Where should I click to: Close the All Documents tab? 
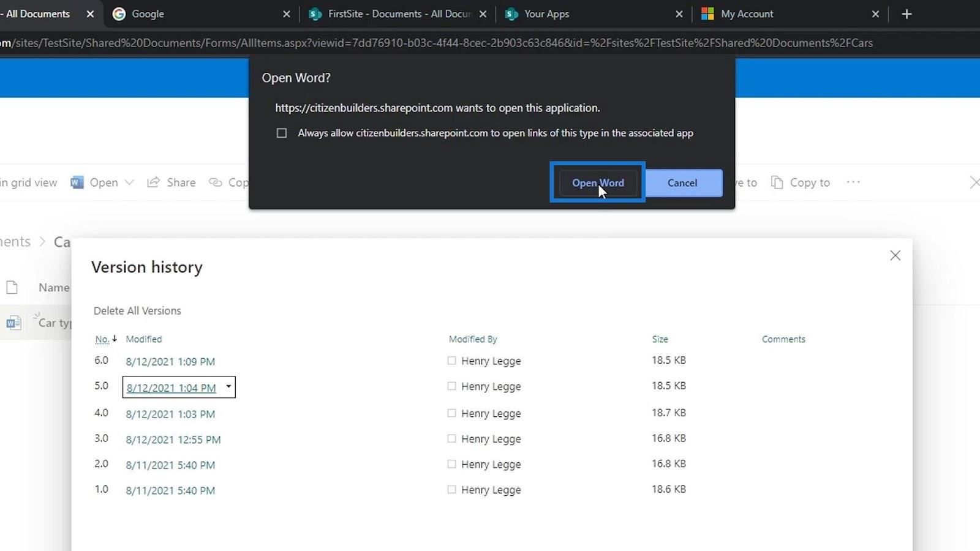(90, 13)
